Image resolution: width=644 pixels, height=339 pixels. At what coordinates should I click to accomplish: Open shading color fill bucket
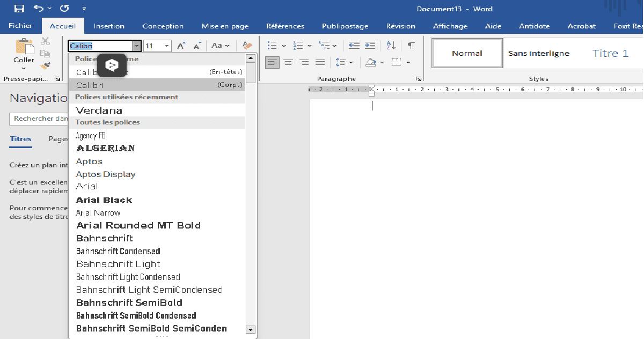click(371, 62)
